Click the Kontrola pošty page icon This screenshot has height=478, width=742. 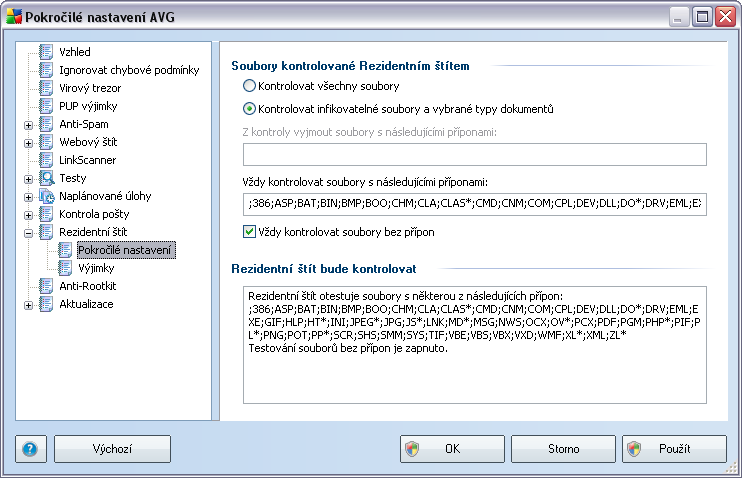point(46,214)
